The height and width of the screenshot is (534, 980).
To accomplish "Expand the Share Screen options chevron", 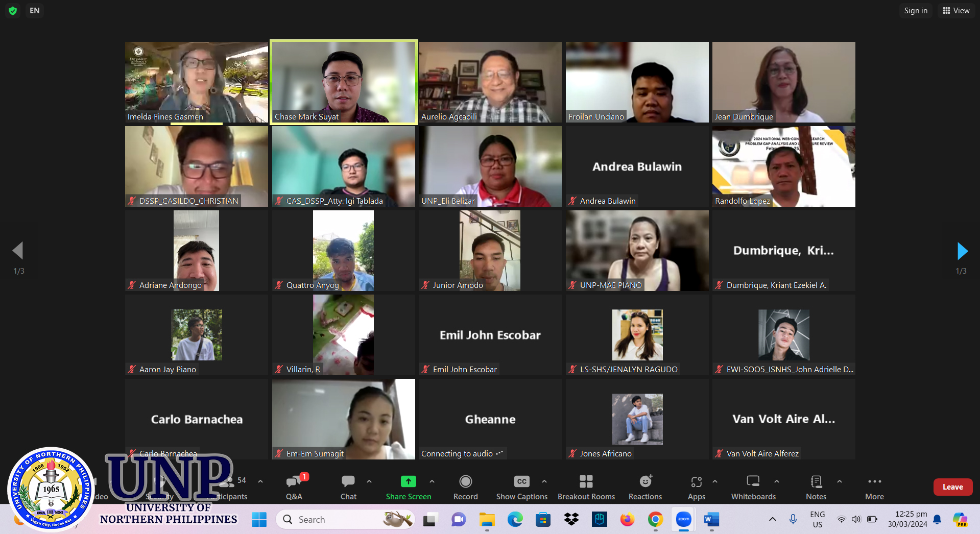I will pos(432,481).
